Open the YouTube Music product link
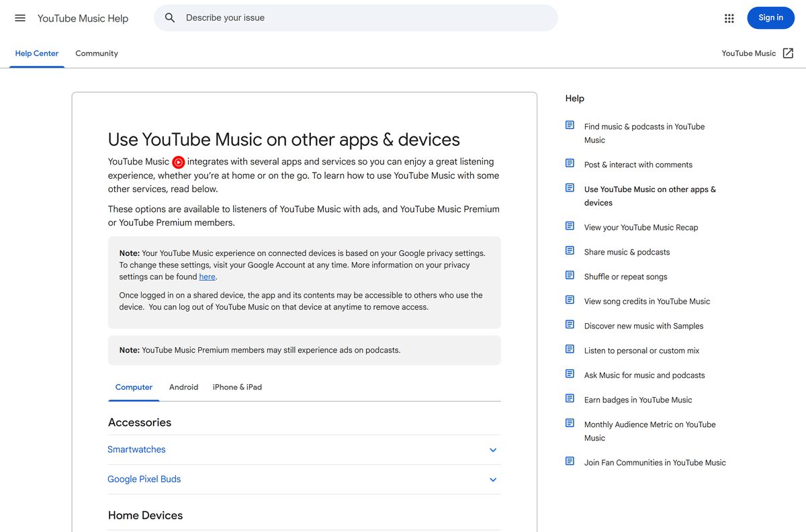 749,53
